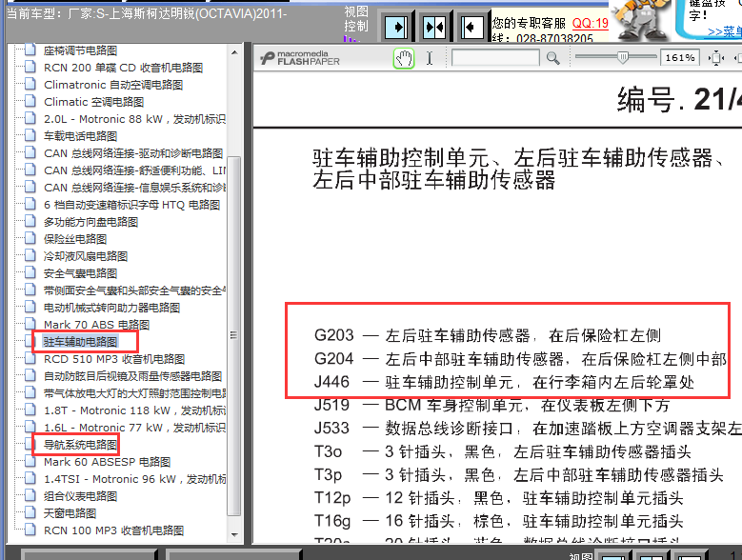The image size is (742, 560).
Task: Click the magnifier search icon
Action: [x=552, y=58]
